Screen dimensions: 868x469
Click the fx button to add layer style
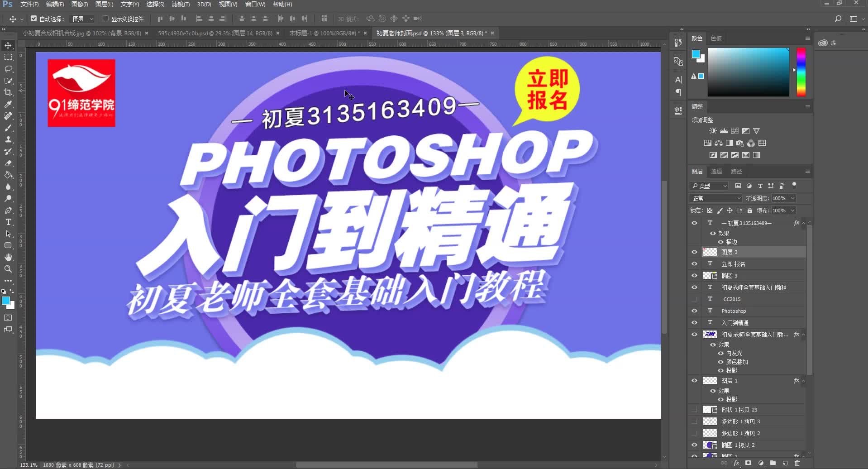736,463
